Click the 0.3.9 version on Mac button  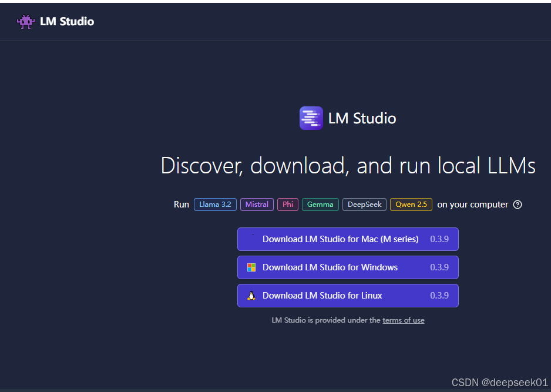(439, 239)
